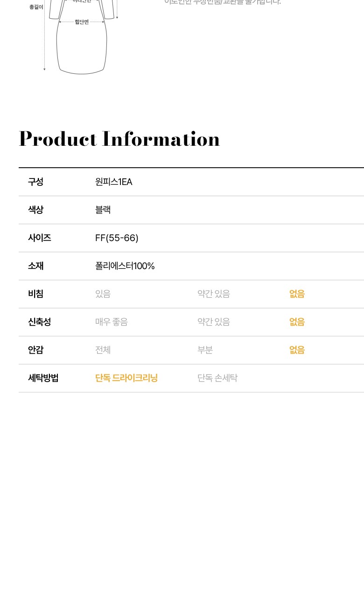The height and width of the screenshot is (598, 364).
Task: Click the Product Information heading
Action: pos(119,139)
